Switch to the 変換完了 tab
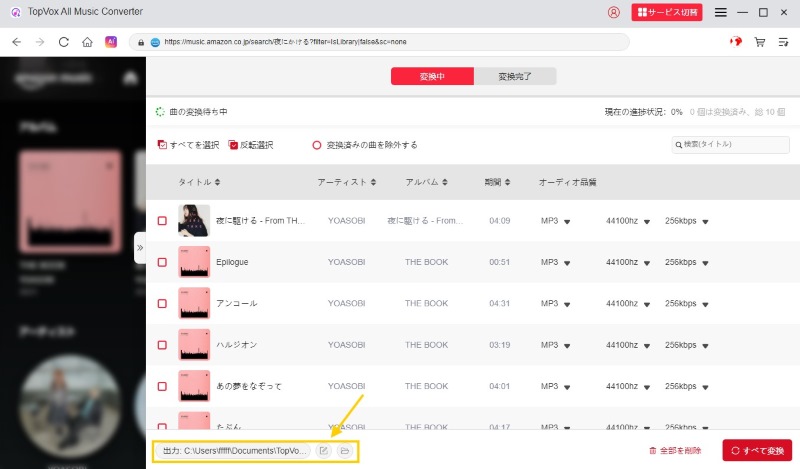Image resolution: width=800 pixels, height=469 pixels. (514, 77)
